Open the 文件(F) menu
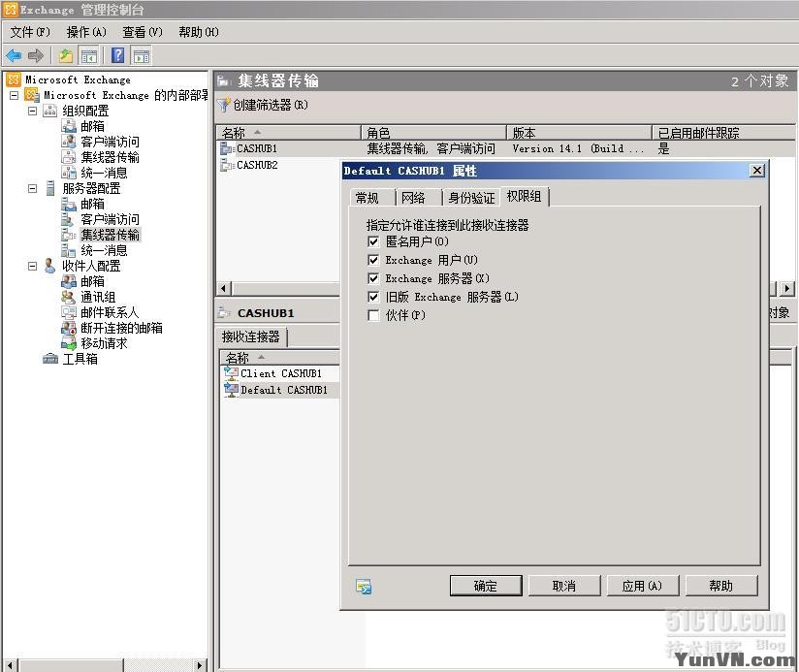The height and width of the screenshot is (672, 799). [30, 32]
